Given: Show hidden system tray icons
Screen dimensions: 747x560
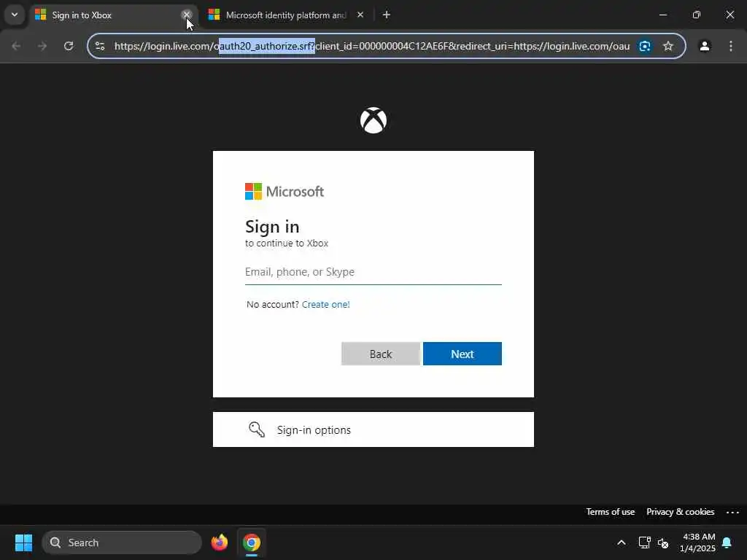Looking at the screenshot, I should click(622, 542).
